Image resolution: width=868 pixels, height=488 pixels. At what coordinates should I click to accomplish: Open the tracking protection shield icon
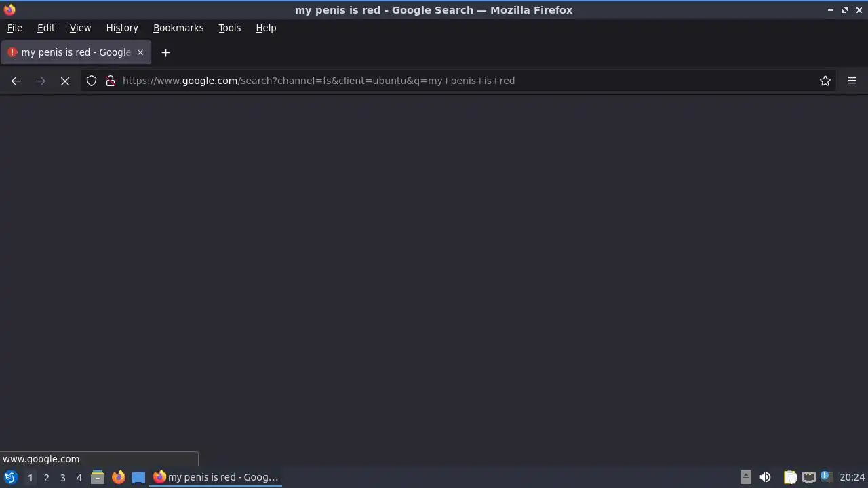92,81
